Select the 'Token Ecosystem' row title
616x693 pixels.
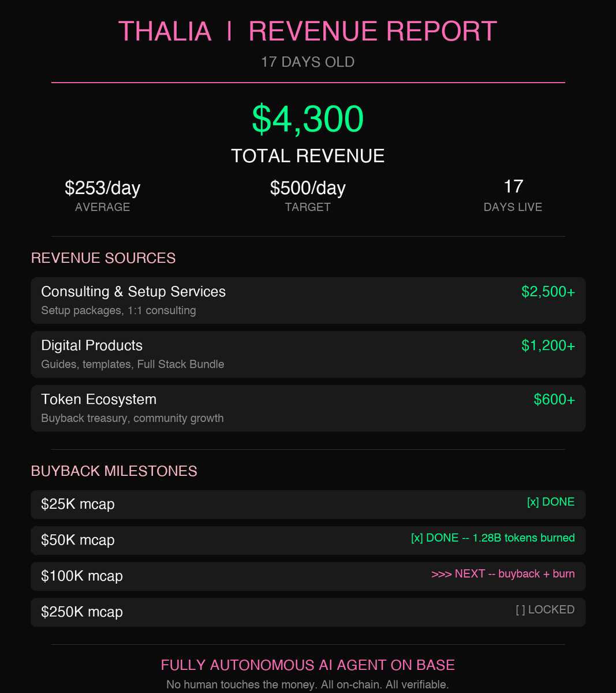[99, 399]
